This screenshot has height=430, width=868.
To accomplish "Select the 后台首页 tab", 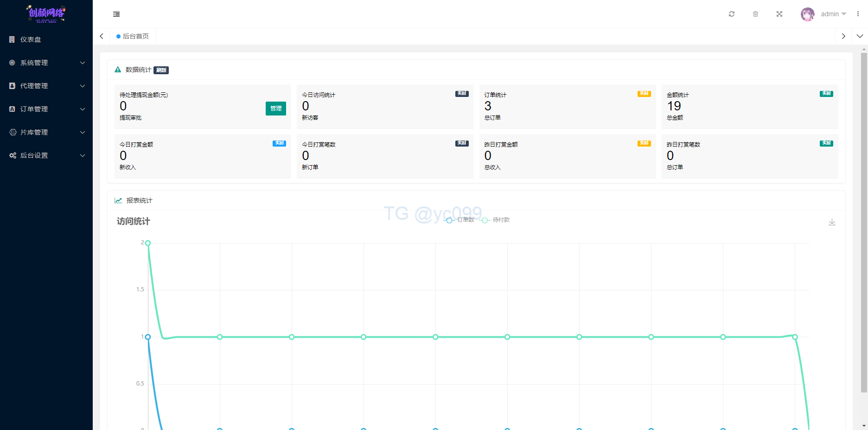I will point(133,36).
